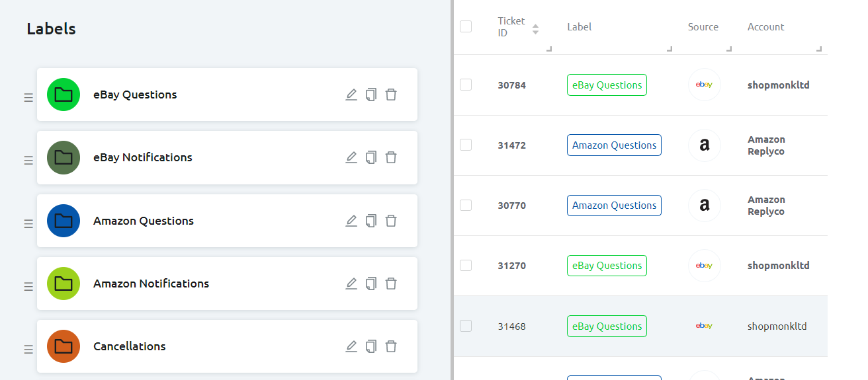Viewport: 868px width, 380px height.
Task: Check the box for ticket 30784
Action: pos(466,85)
